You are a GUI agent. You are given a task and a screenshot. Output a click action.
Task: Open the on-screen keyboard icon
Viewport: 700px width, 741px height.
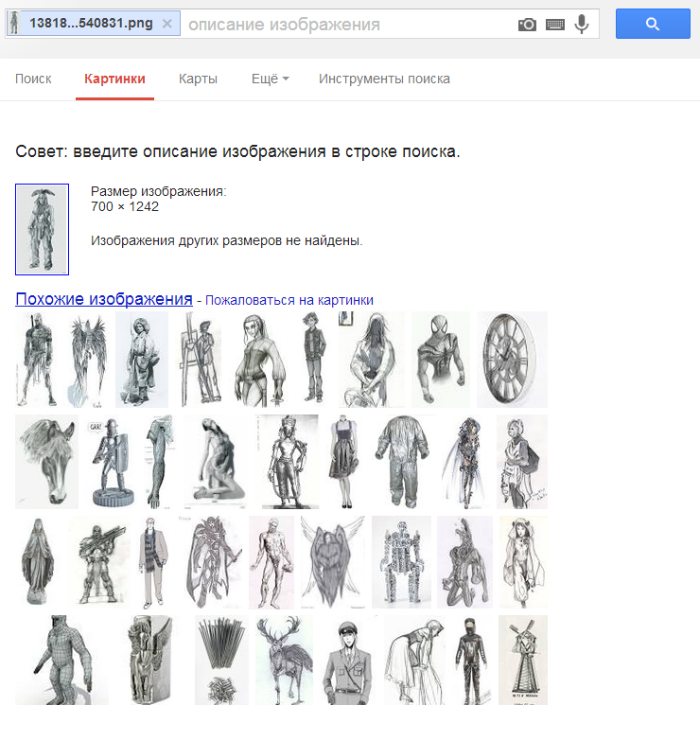555,25
